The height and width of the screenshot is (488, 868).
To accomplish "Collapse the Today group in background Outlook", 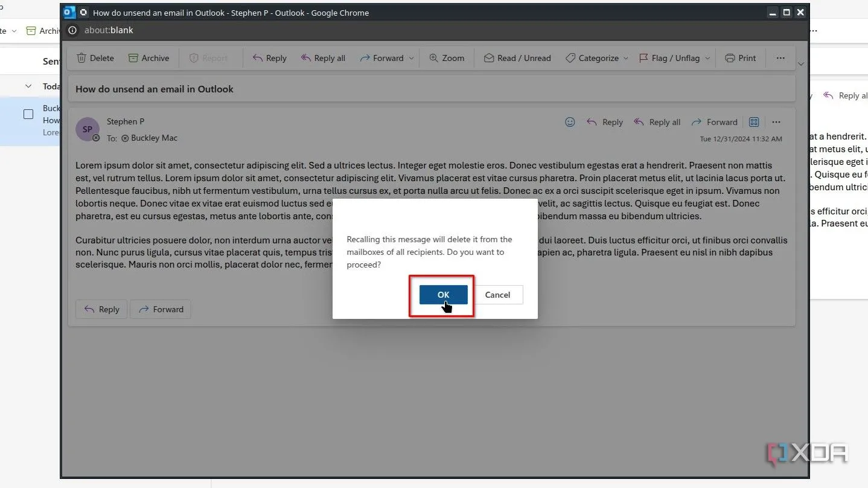I will point(28,86).
